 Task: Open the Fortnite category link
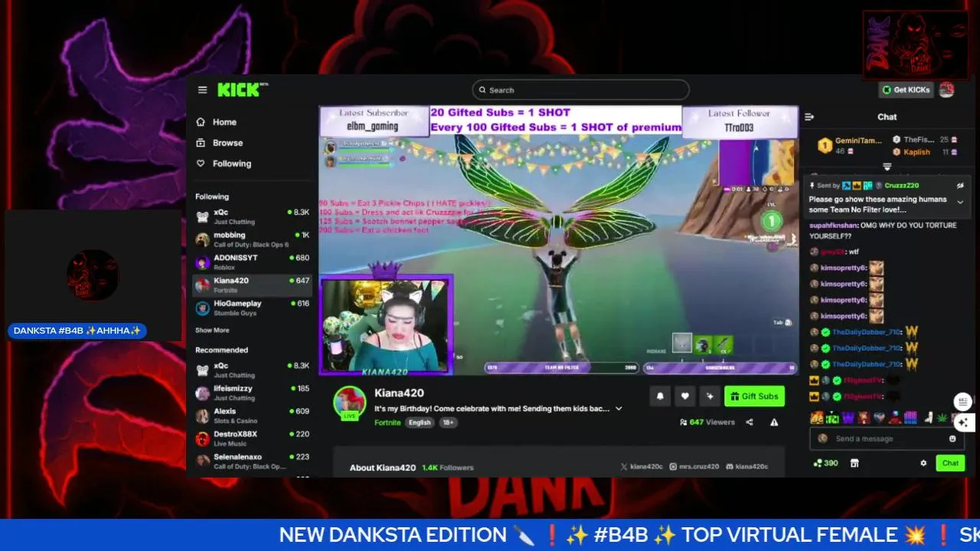[x=387, y=422]
